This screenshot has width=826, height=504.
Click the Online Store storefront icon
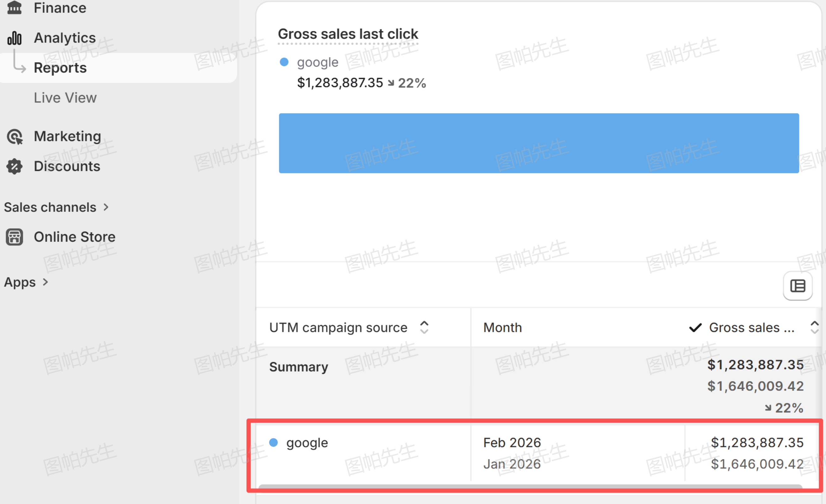pyautogui.click(x=14, y=237)
